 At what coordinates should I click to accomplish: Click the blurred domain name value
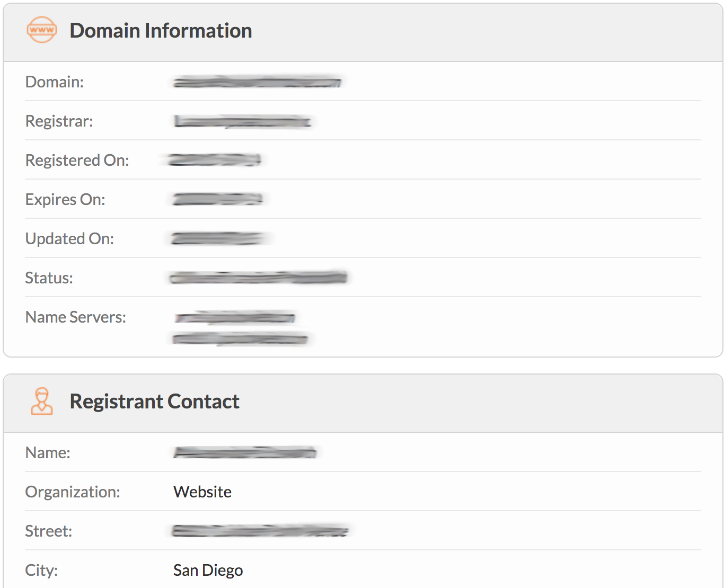(x=257, y=82)
